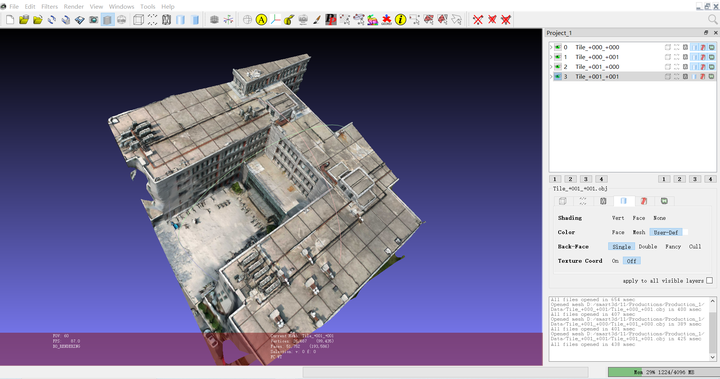This screenshot has width=720, height=379.
Task: Click the first red delete-selected icon
Action: click(x=478, y=19)
